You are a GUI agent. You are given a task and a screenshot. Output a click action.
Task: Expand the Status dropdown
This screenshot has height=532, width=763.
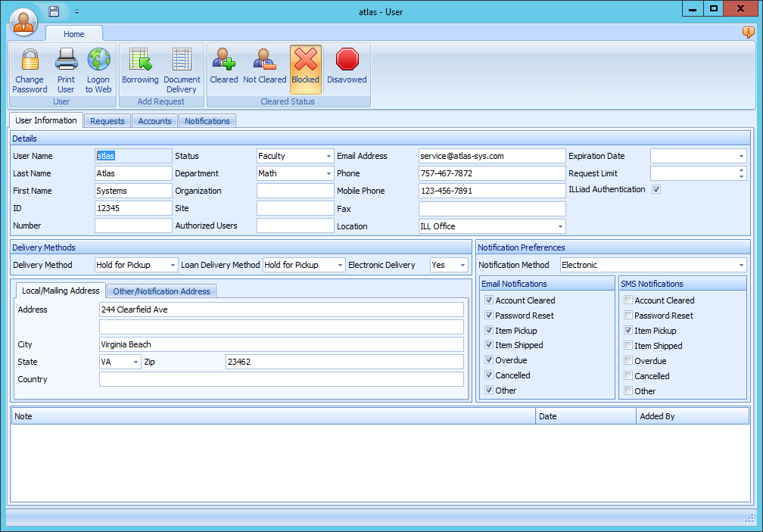(x=329, y=156)
